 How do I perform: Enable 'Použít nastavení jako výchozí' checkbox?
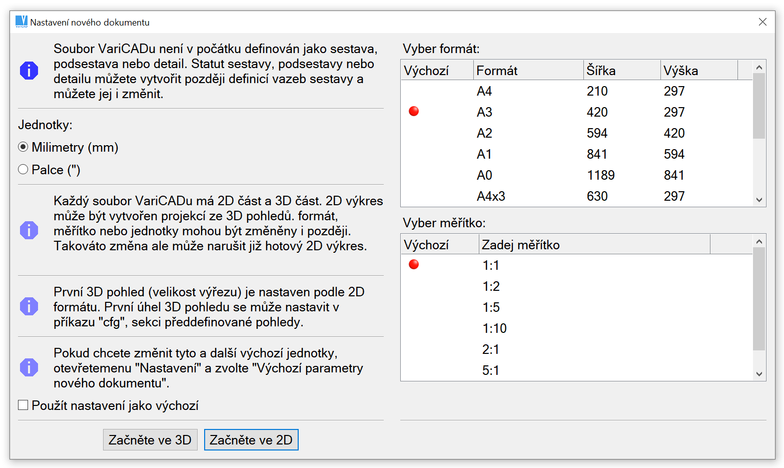[24, 405]
